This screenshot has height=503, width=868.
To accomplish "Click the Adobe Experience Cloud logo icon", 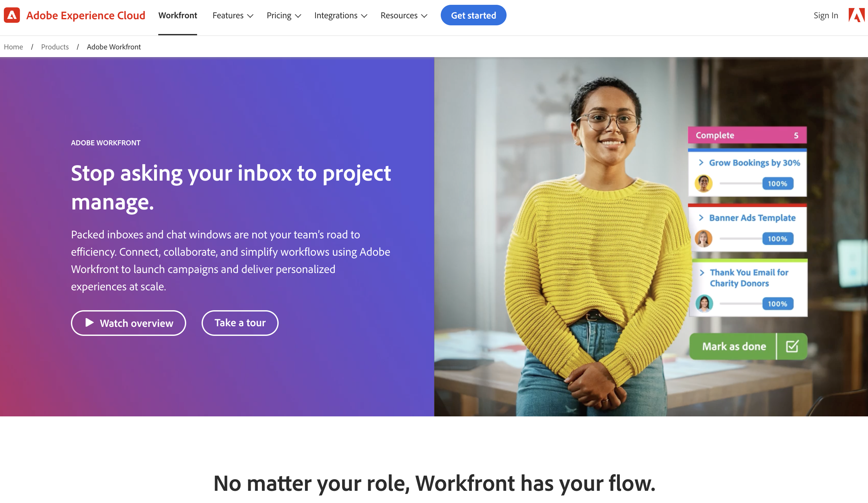I will [x=12, y=15].
